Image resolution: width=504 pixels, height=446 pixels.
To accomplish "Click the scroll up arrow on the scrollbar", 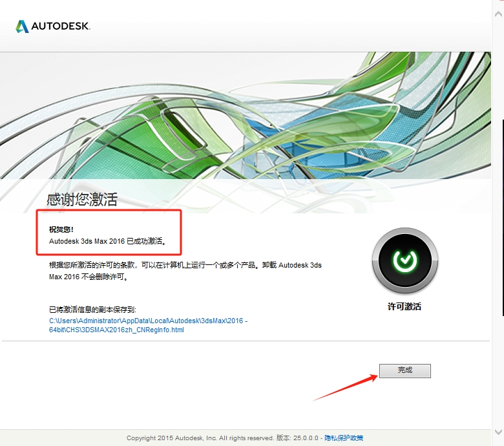I will [498, 14].
